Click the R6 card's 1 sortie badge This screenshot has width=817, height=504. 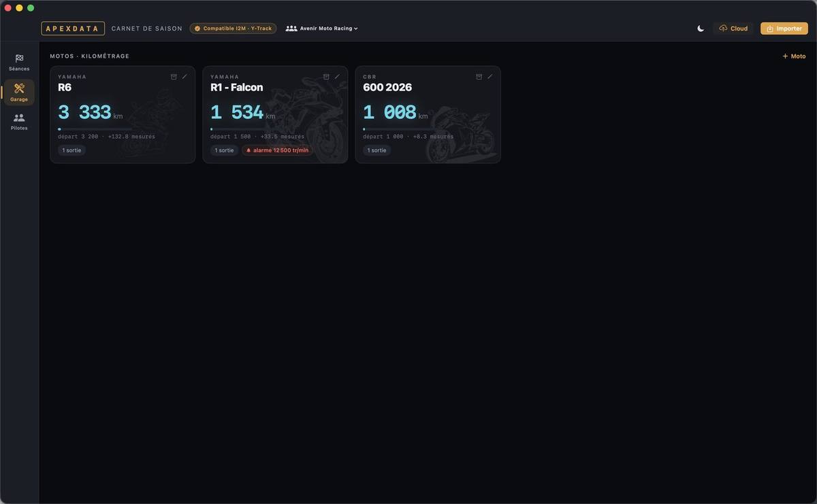pyautogui.click(x=71, y=150)
